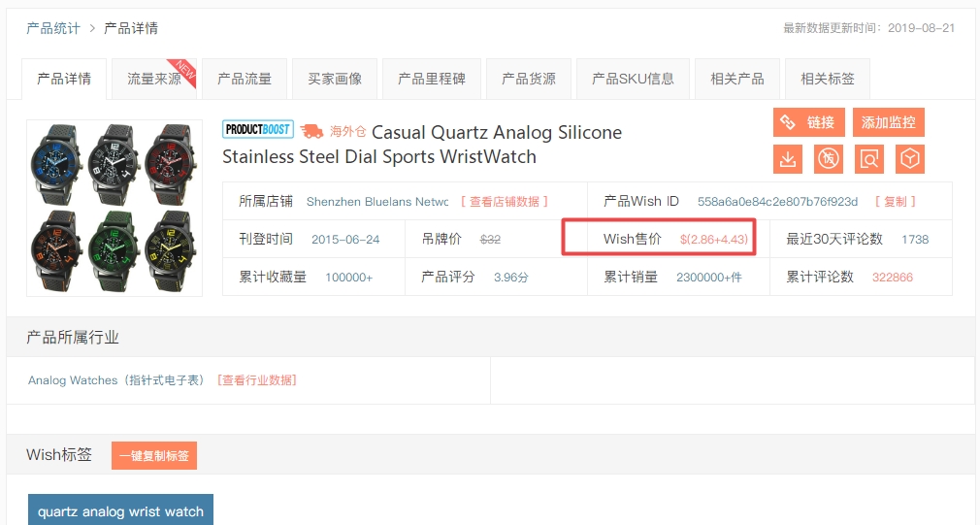Click the 产品统计 breadcrumb link
980x525 pixels.
tap(53, 28)
